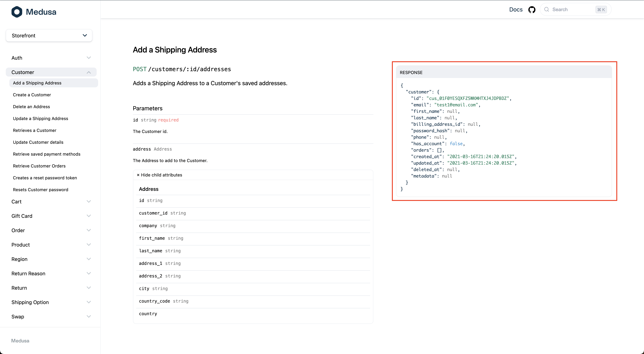The height and width of the screenshot is (354, 644).
Task: Open 'Resets Customer password' page
Action: pos(40,190)
